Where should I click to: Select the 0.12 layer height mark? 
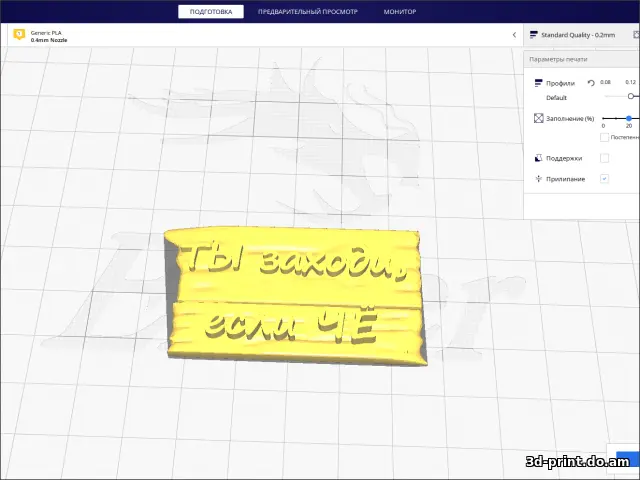click(x=630, y=82)
